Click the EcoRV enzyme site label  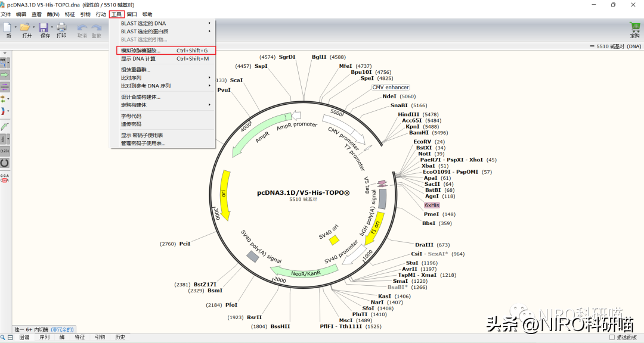[x=422, y=142]
